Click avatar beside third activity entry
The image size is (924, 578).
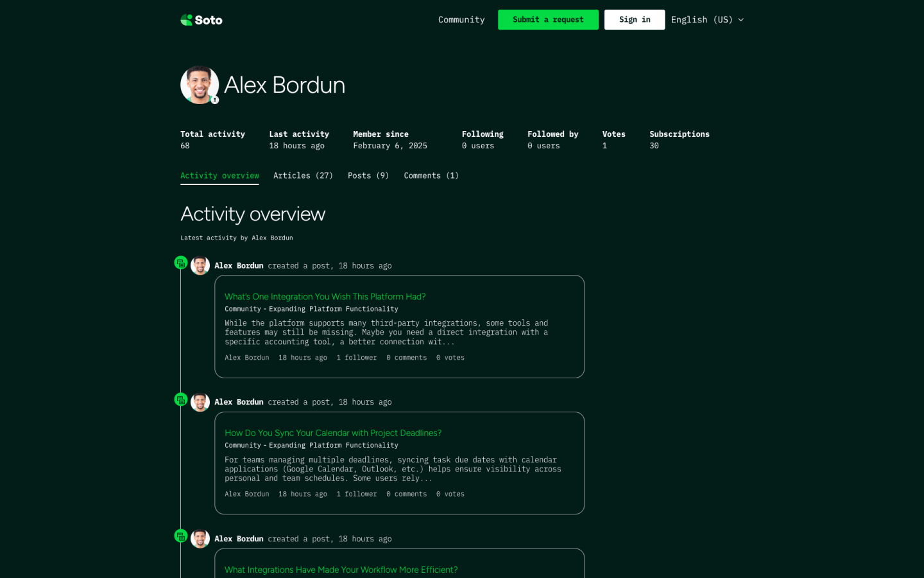(x=200, y=539)
